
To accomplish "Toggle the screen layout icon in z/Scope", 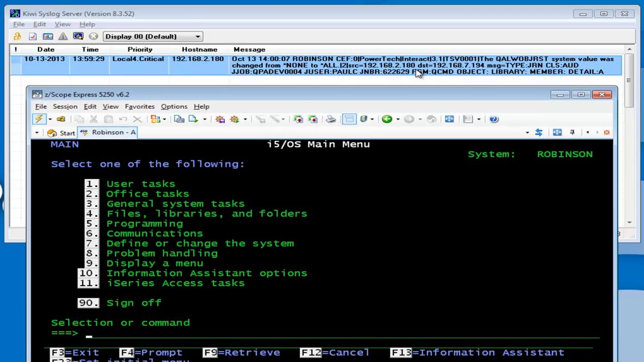I will point(349,119).
